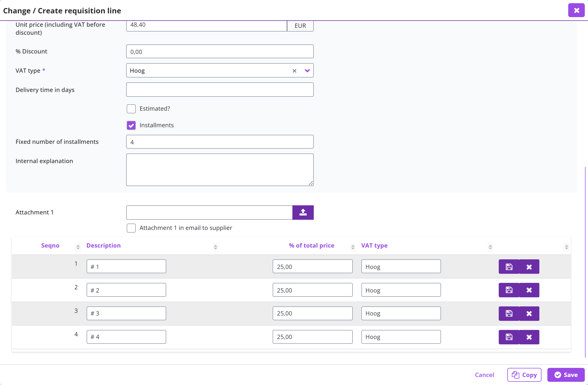Save installment row # 1 with the disk icon
588x385 pixels.
(509, 267)
